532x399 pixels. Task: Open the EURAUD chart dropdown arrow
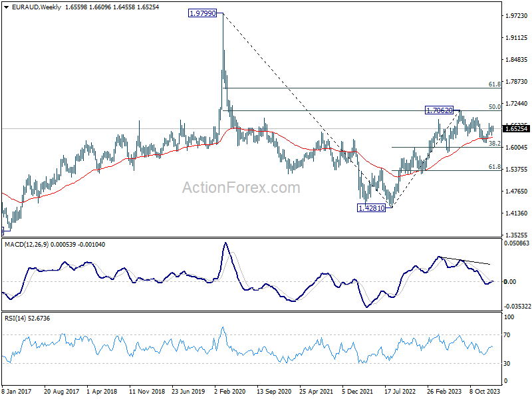[x=7, y=7]
